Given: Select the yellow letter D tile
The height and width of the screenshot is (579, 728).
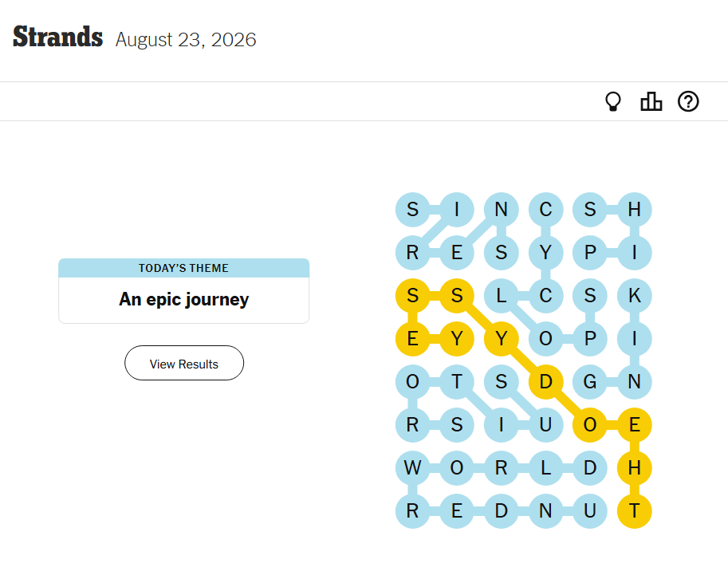Looking at the screenshot, I should pyautogui.click(x=545, y=382).
